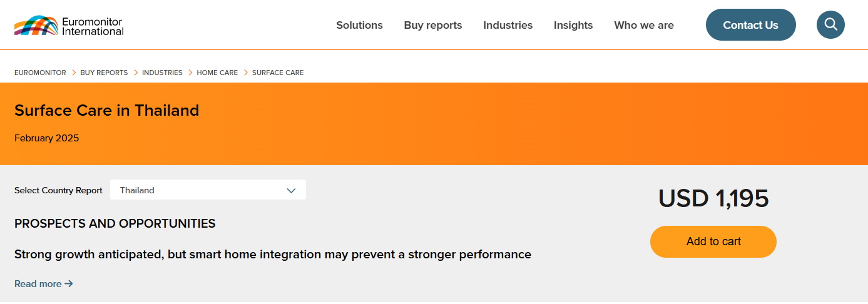Image resolution: width=868 pixels, height=304 pixels.
Task: Open the Thailand country selector
Action: pyautogui.click(x=207, y=190)
